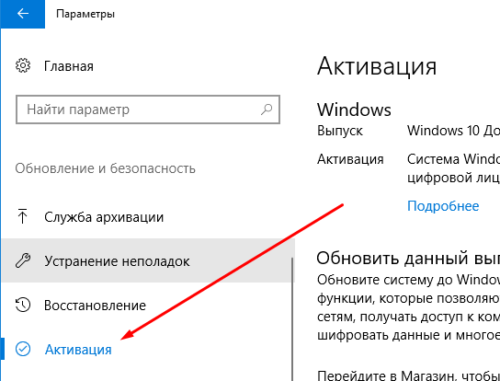Open the Главная settings home

[x=69, y=66]
